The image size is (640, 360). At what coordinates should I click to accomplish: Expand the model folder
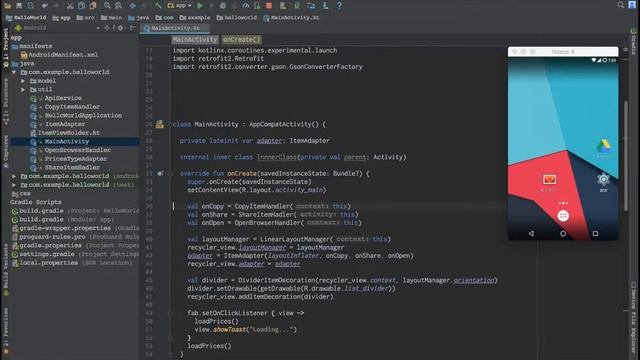point(23,81)
